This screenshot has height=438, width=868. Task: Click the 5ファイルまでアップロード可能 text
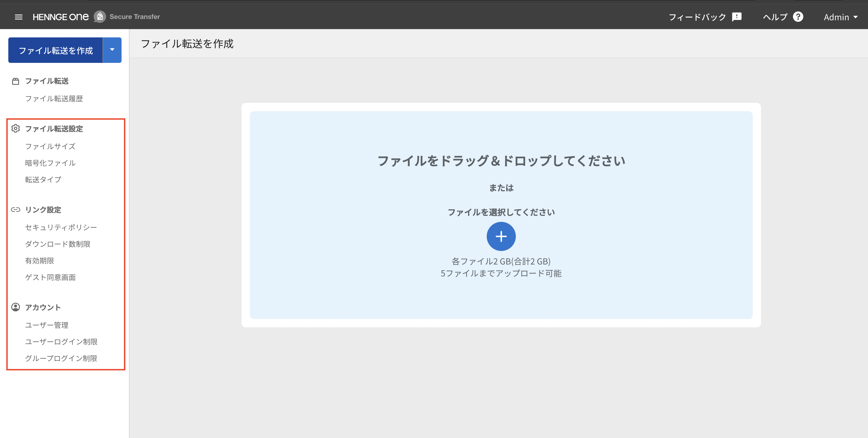(x=501, y=273)
